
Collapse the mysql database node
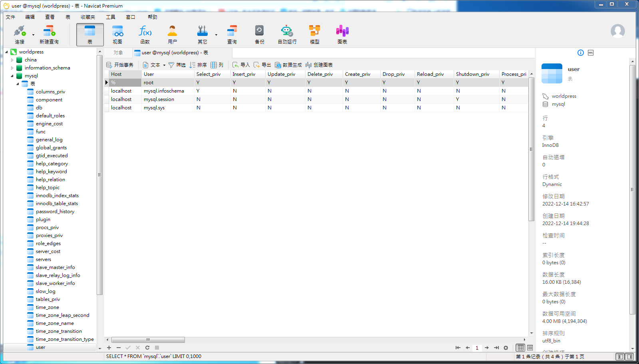pyautogui.click(x=12, y=76)
